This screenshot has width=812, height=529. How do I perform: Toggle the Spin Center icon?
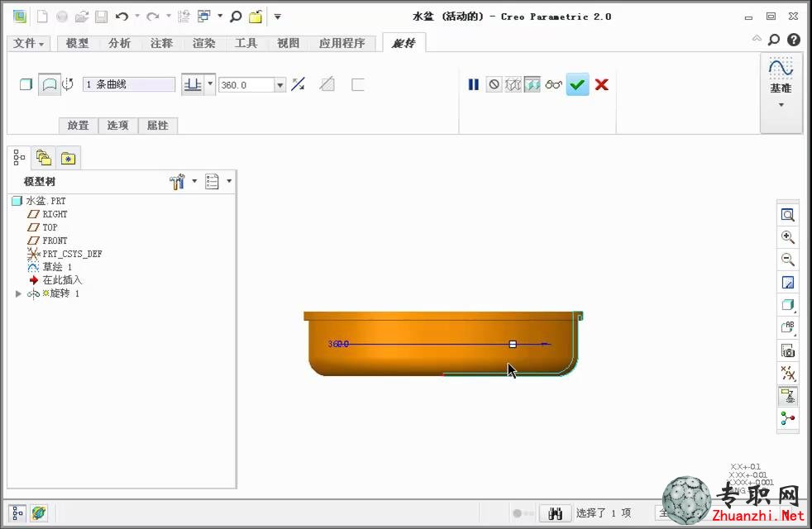(x=788, y=418)
